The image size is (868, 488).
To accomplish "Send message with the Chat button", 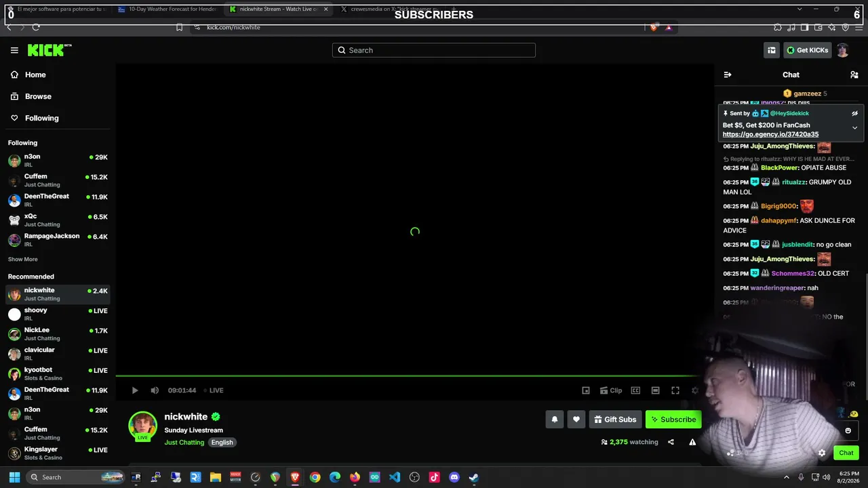I will click(x=846, y=453).
